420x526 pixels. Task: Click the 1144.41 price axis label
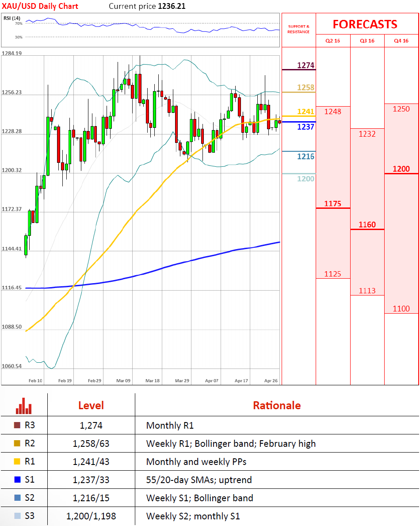click(12, 249)
